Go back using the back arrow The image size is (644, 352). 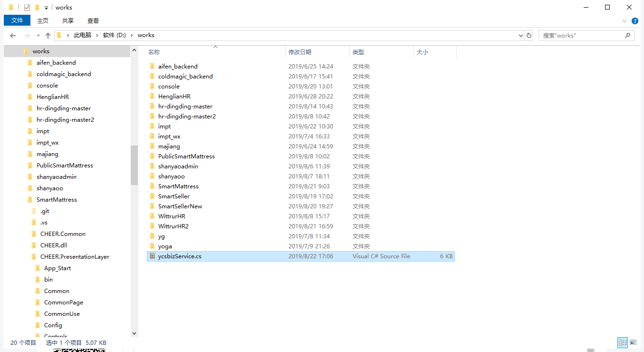coord(12,35)
